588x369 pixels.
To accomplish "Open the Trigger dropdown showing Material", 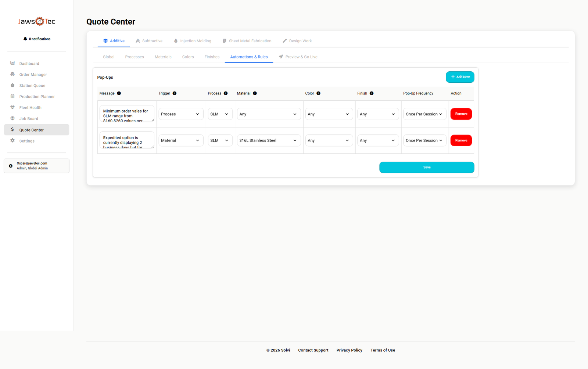I will pyautogui.click(x=181, y=140).
